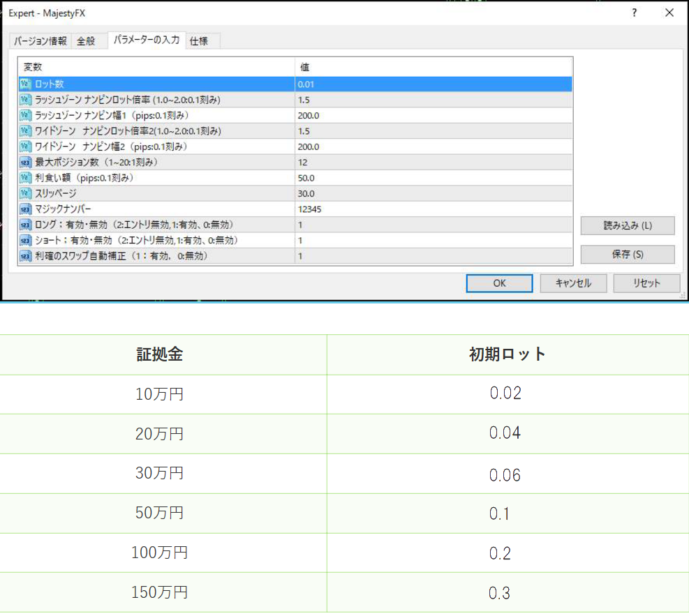This screenshot has height=616, width=689.
Task: Click the キャンセル button
Action: [x=573, y=283]
